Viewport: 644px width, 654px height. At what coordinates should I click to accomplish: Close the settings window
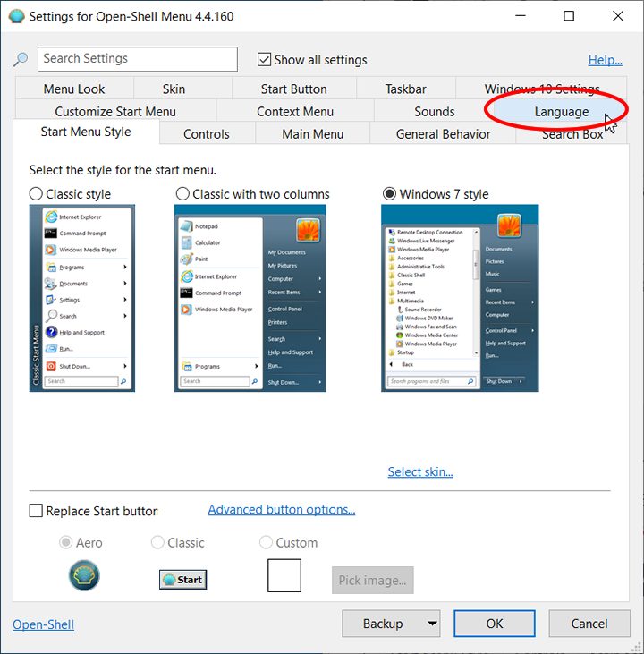pyautogui.click(x=618, y=16)
